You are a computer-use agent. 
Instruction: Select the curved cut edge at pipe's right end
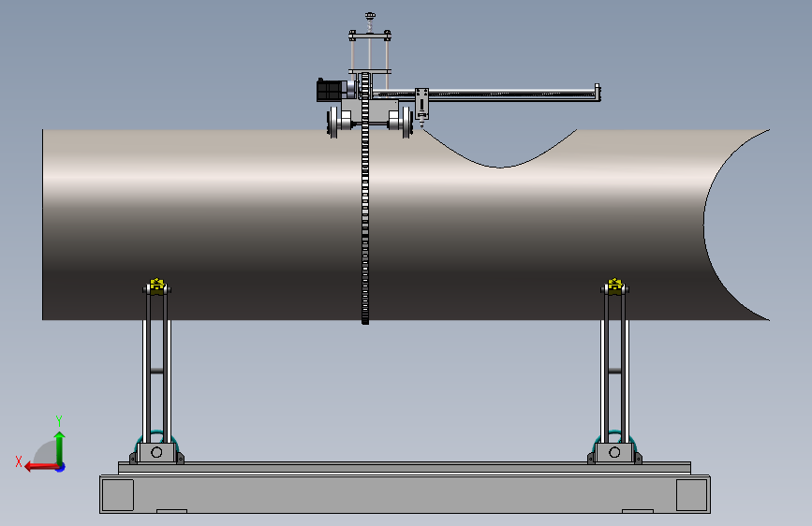705,225
